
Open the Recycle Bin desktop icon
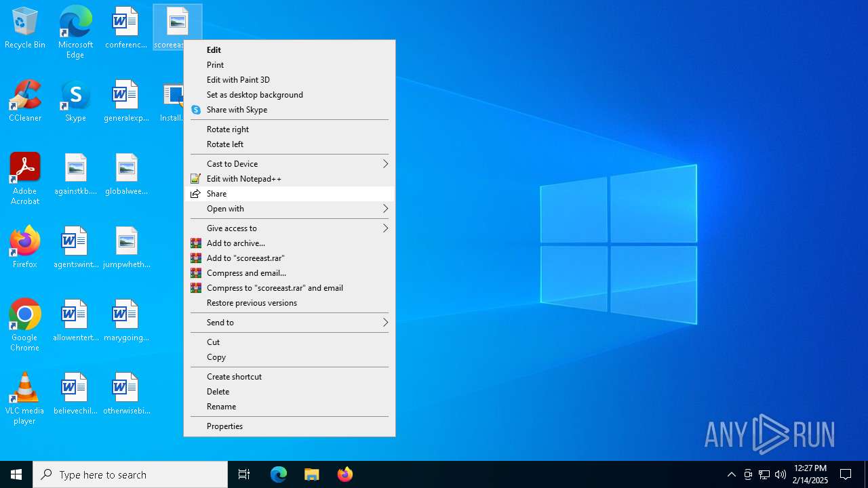click(25, 28)
